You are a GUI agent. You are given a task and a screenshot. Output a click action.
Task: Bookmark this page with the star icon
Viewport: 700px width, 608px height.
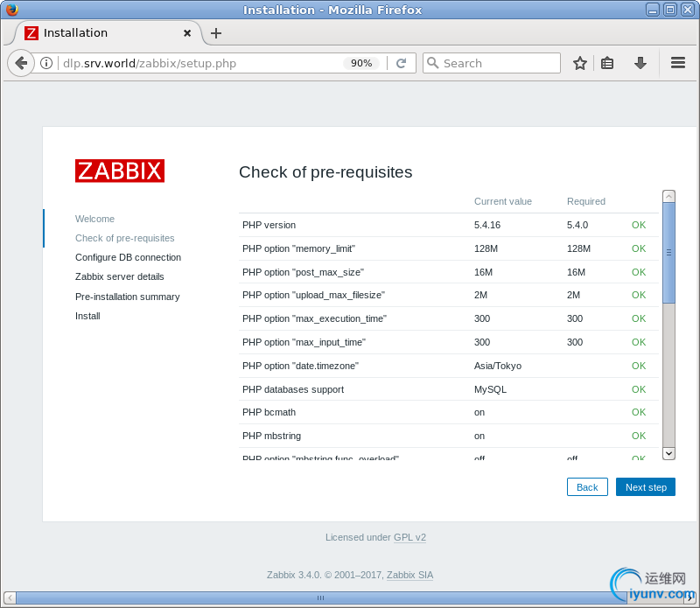[580, 63]
